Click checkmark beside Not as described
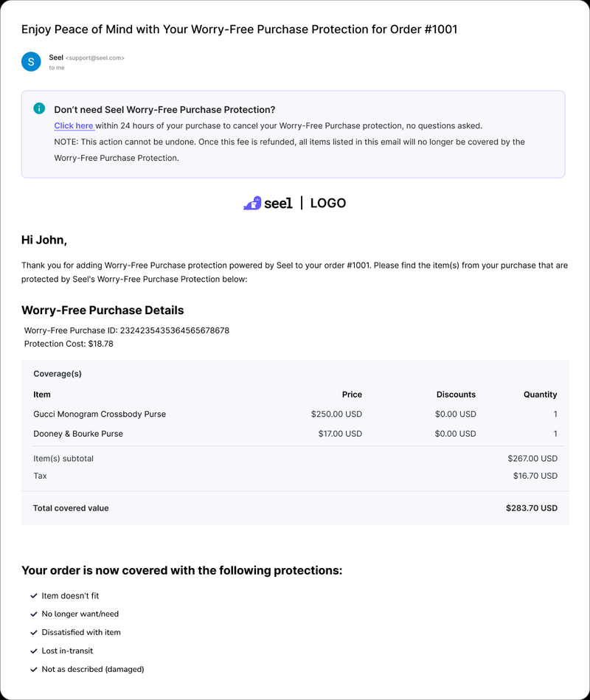The width and height of the screenshot is (590, 700). click(34, 669)
